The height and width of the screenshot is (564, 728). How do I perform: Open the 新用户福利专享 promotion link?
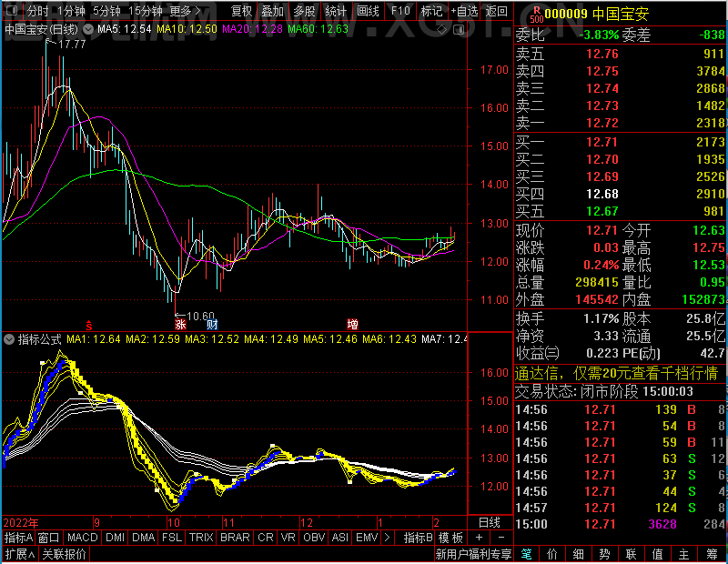pyautogui.click(x=473, y=554)
